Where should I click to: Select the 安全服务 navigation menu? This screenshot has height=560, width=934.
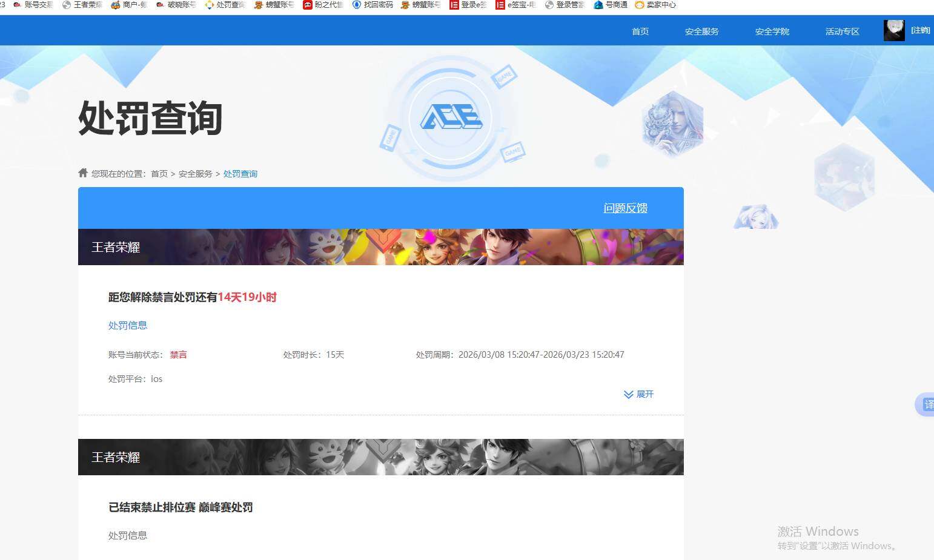701,31
